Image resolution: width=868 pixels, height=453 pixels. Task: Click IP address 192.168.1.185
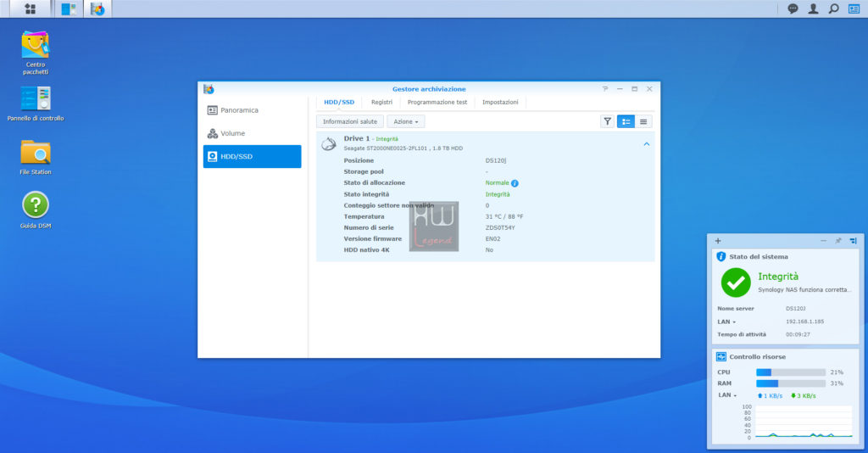(x=804, y=322)
